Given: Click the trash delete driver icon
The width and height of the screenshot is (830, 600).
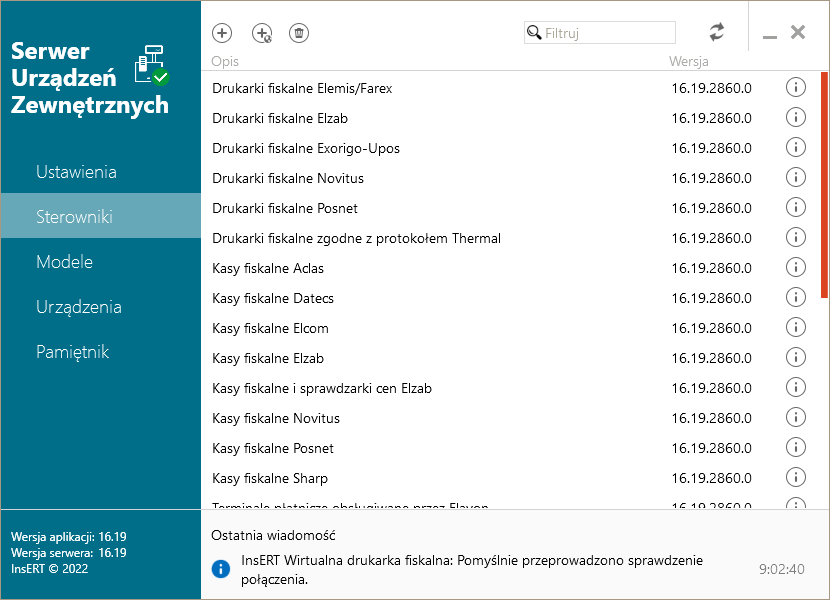Looking at the screenshot, I should [299, 33].
